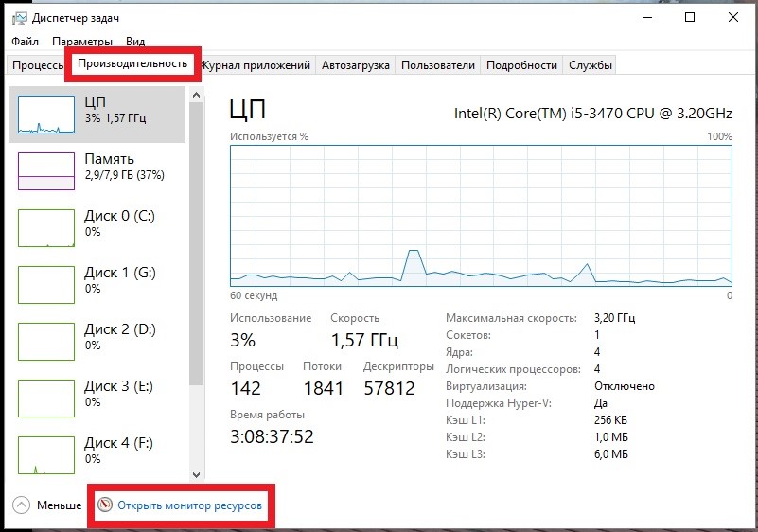758x532 pixels.
Task: Click the Максимальная скорость value 3,20 ГГц
Action: point(614,318)
